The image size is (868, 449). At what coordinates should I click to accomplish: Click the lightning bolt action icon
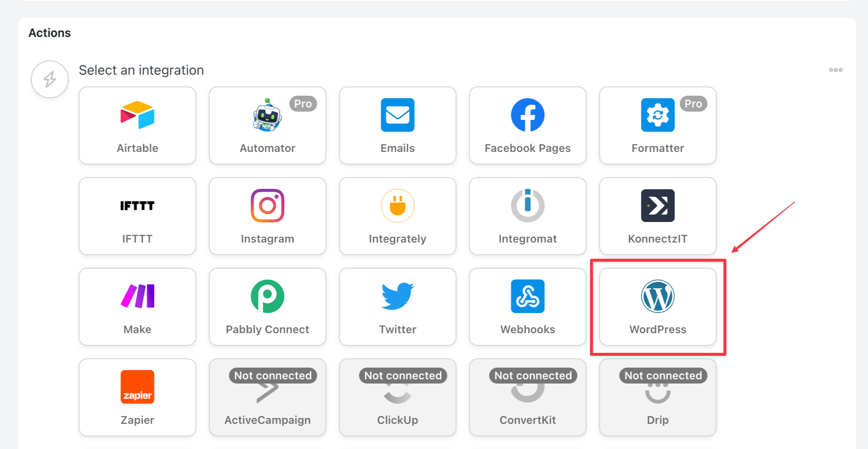(50, 79)
